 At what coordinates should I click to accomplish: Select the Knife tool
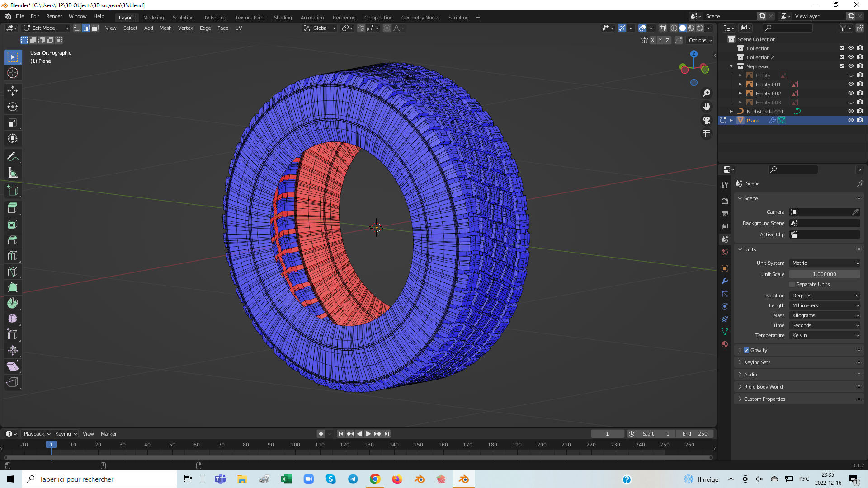[x=13, y=272]
